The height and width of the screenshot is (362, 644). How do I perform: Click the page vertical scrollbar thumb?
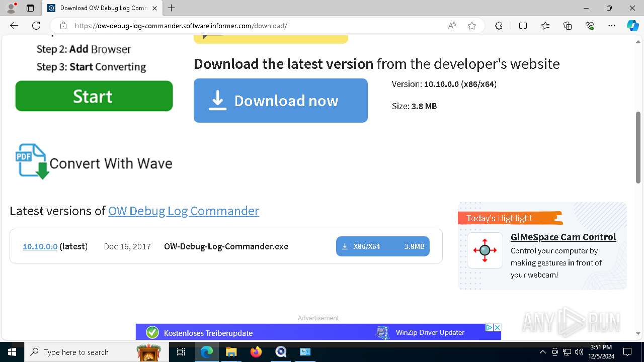click(638, 147)
